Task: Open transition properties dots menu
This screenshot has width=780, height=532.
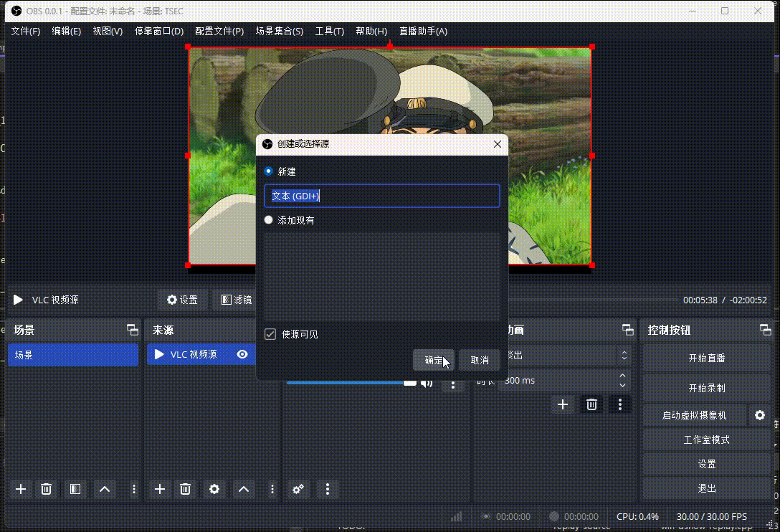Action: [x=620, y=404]
